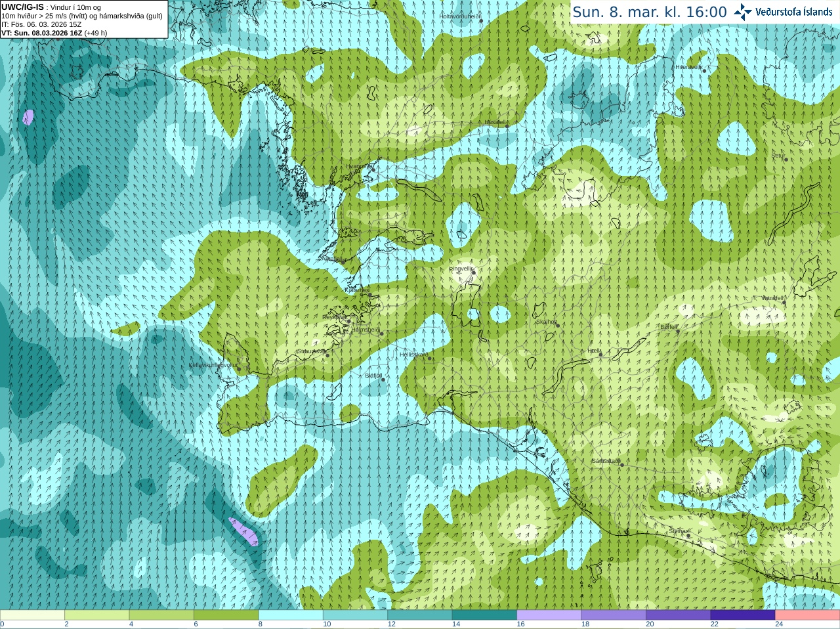Select the Hellisskarð station label
Screen dimensions: 840x629
pyautogui.click(x=413, y=355)
